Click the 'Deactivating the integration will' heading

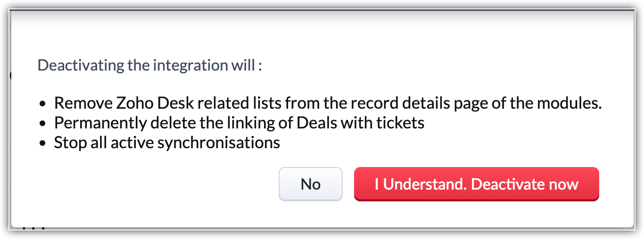coord(149,65)
